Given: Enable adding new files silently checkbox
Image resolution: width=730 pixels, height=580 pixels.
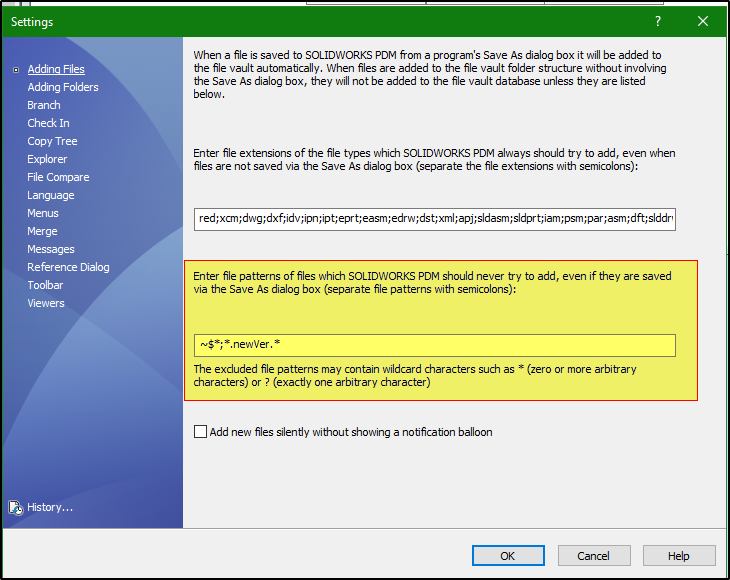Looking at the screenshot, I should point(200,432).
